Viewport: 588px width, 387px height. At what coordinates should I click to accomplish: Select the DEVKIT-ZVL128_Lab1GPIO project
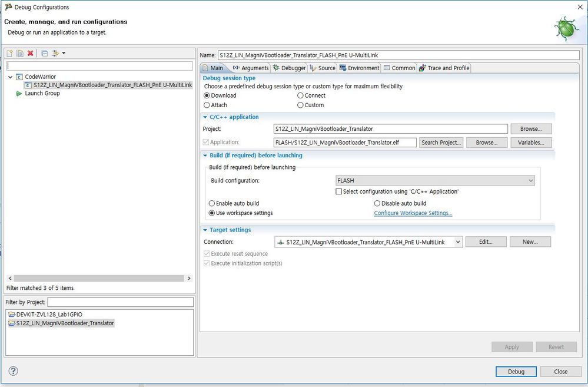coord(49,314)
